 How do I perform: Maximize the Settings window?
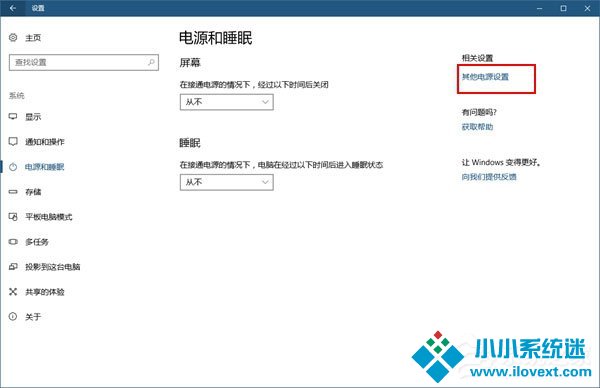coord(563,8)
